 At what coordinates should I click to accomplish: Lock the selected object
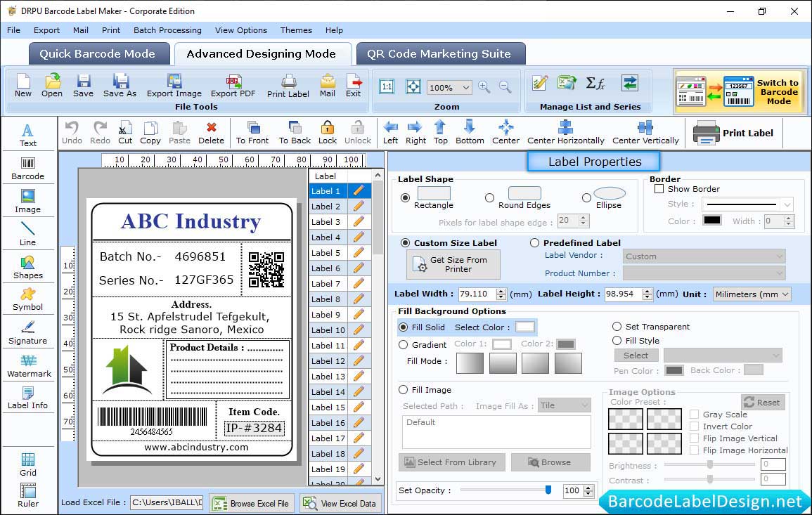[x=328, y=133]
